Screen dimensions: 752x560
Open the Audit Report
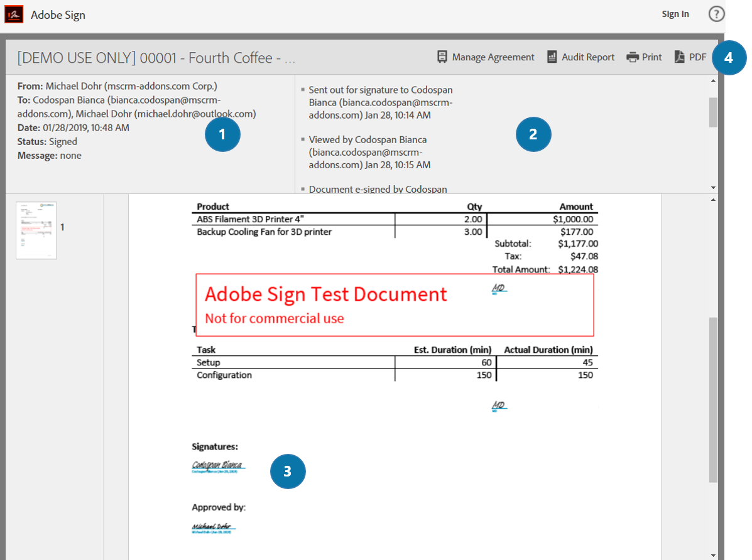tap(580, 57)
